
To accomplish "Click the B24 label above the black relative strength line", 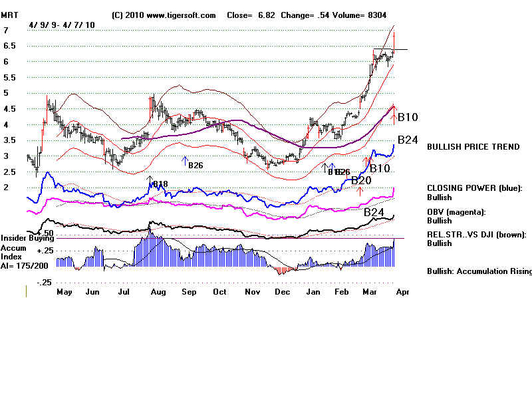I will click(374, 212).
